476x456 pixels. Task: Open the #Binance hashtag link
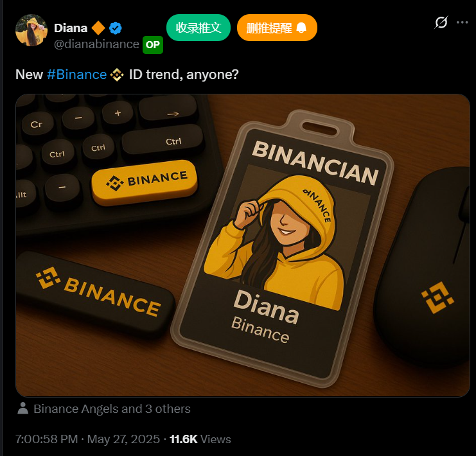tap(77, 75)
